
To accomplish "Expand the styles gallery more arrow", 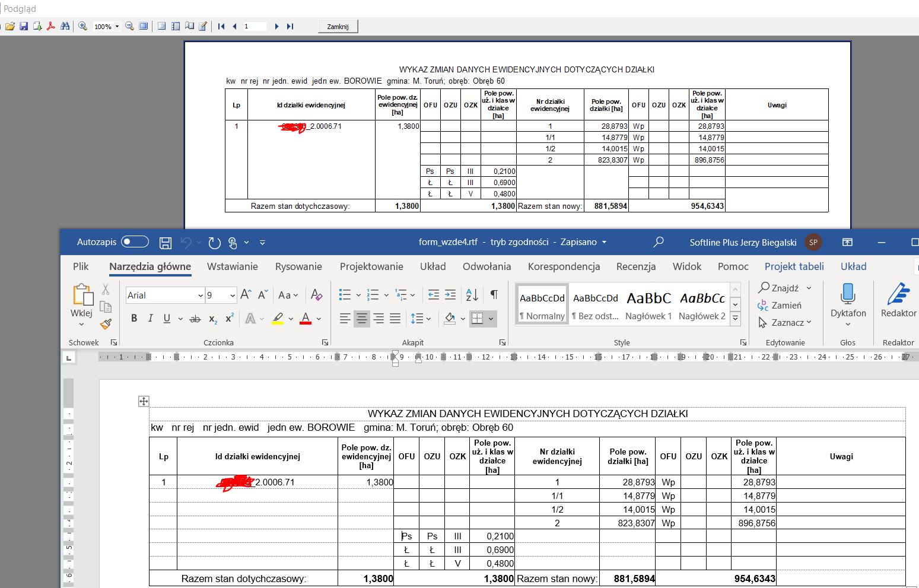I will coord(736,318).
